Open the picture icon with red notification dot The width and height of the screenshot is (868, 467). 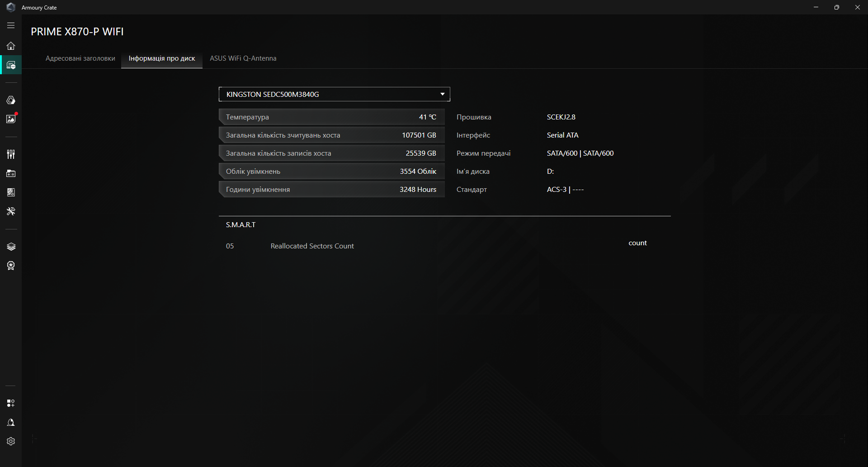(x=11, y=119)
